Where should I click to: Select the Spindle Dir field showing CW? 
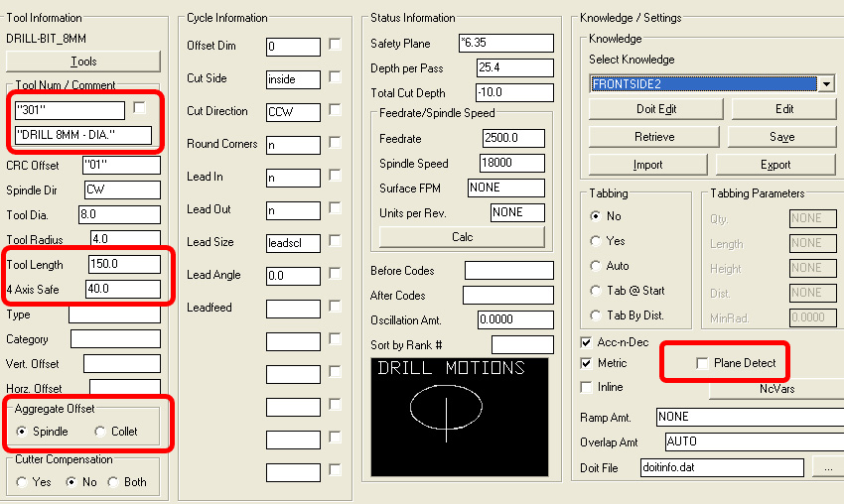coord(123,189)
